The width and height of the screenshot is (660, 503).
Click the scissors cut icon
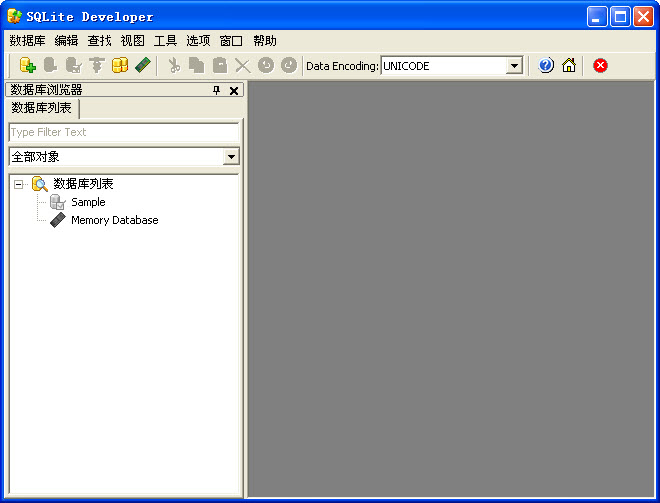174,65
